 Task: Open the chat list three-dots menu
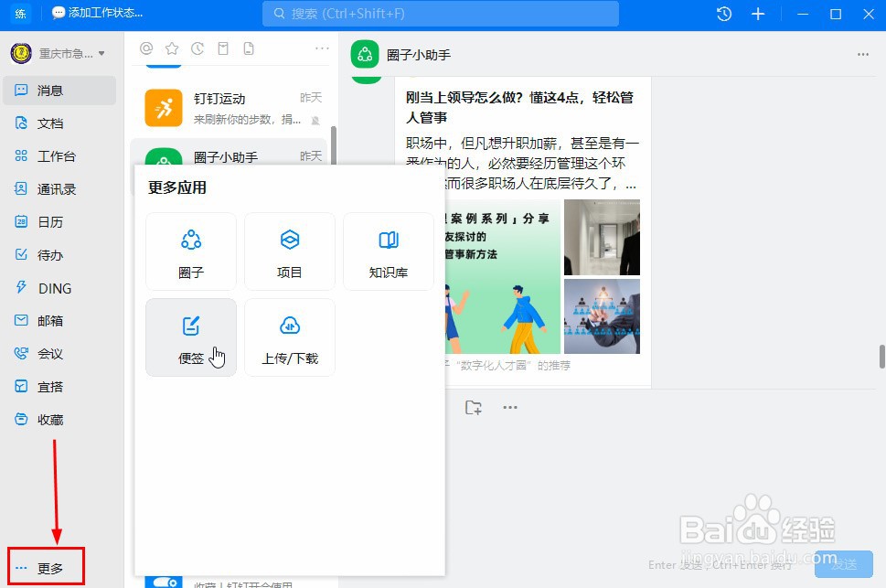pos(322,48)
